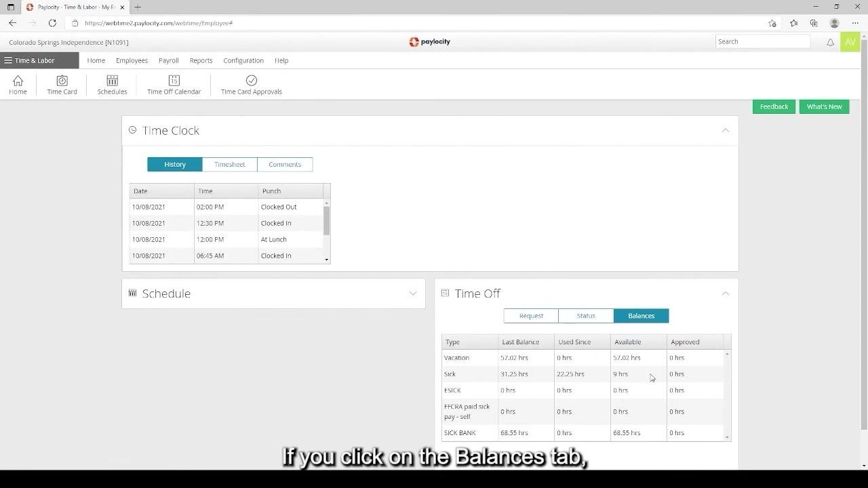
Task: Open the Help menu
Action: pyautogui.click(x=281, y=60)
